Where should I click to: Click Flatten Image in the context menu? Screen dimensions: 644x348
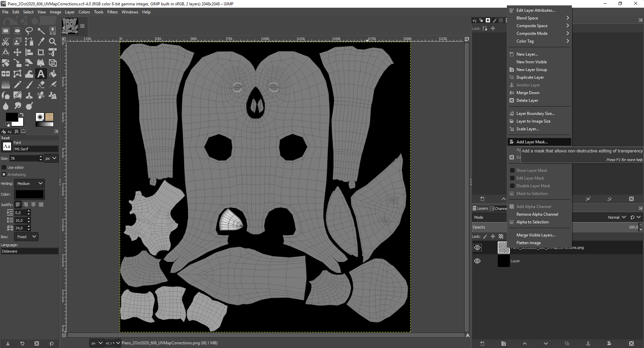pyautogui.click(x=528, y=243)
